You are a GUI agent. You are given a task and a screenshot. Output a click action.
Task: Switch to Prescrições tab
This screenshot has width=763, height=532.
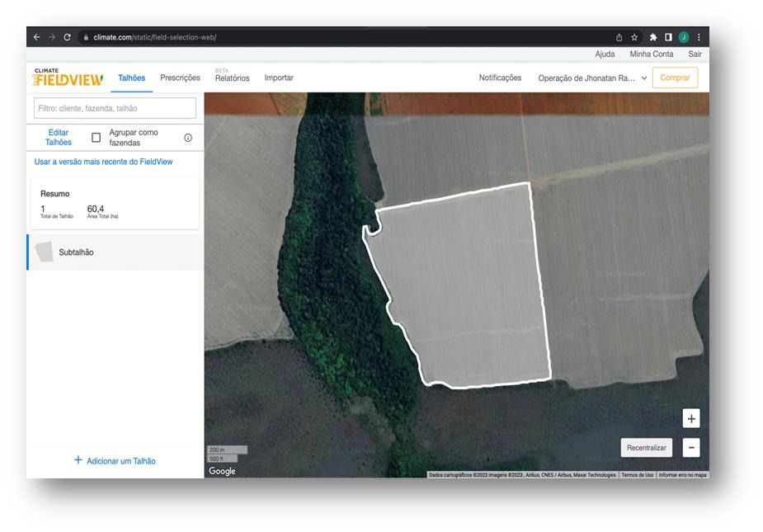(180, 78)
